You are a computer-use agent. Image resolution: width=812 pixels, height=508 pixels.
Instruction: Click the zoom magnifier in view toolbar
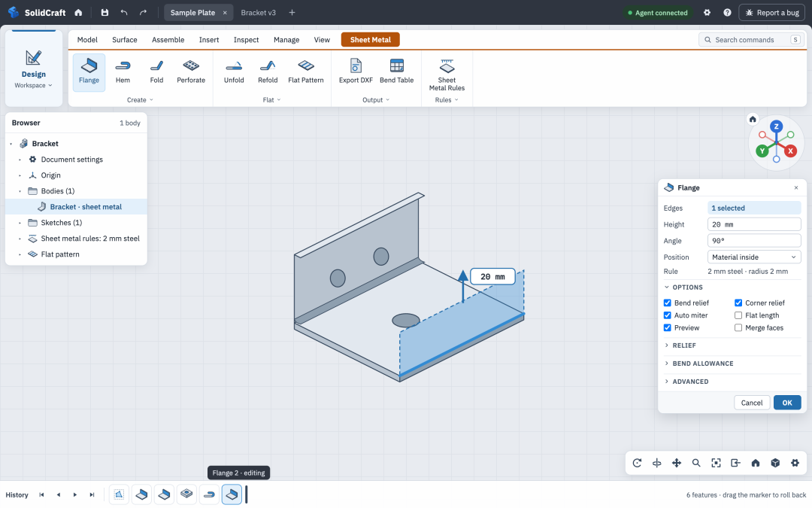coord(696,463)
